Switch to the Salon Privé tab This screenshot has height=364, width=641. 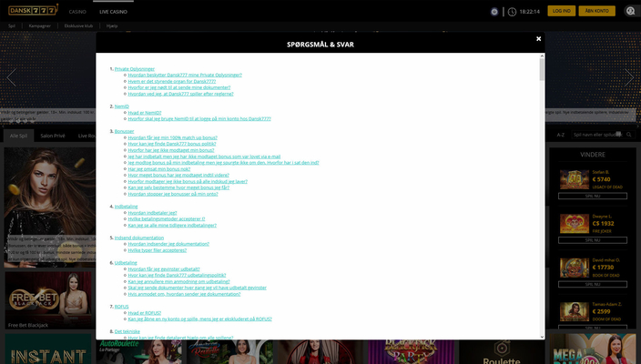(53, 136)
